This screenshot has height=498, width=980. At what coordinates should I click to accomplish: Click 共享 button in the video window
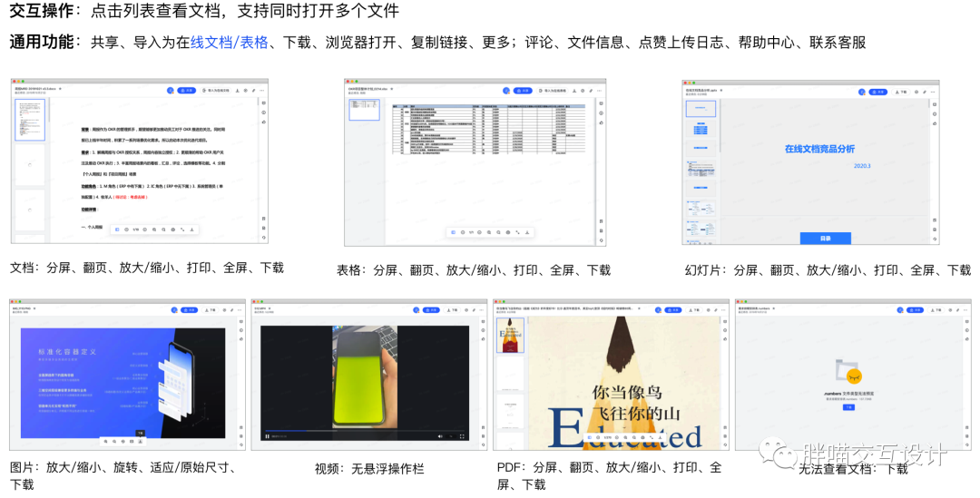click(431, 310)
